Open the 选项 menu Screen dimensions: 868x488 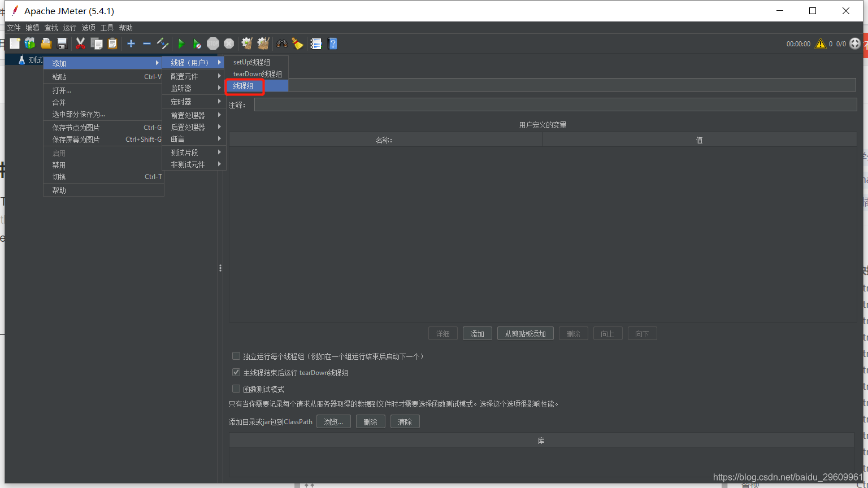pos(88,27)
